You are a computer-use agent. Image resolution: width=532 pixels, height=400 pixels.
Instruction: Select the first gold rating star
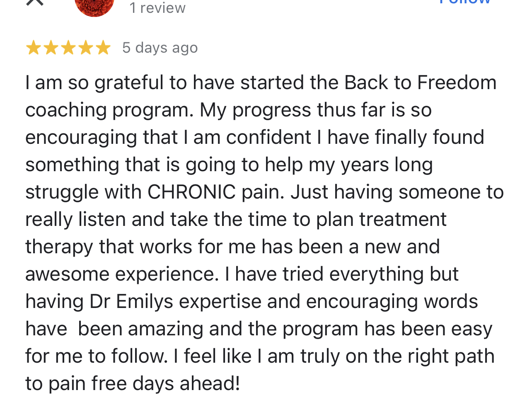[x=33, y=48]
